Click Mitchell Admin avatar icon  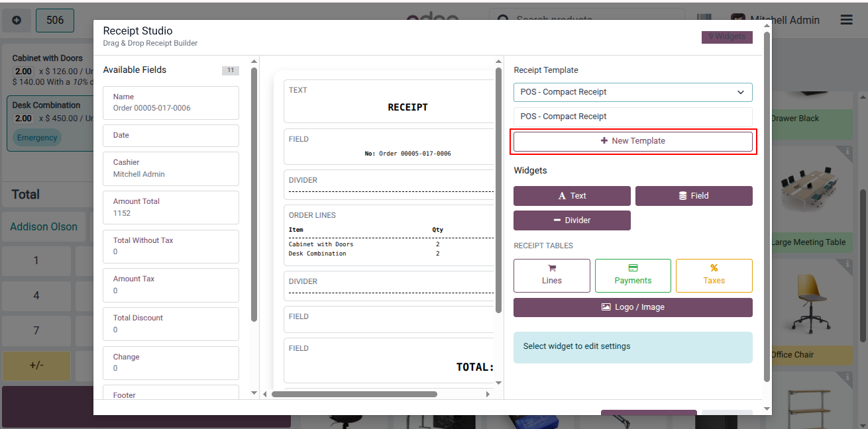(737, 21)
